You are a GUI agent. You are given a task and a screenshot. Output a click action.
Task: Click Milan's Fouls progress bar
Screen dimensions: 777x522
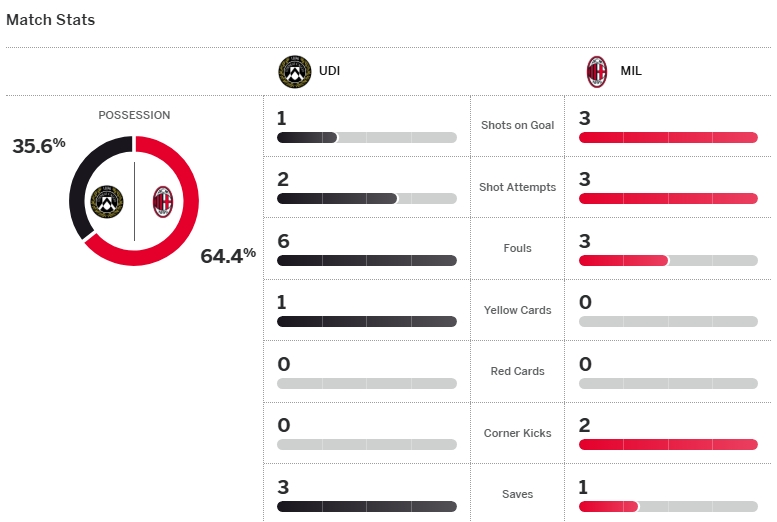pyautogui.click(x=668, y=260)
